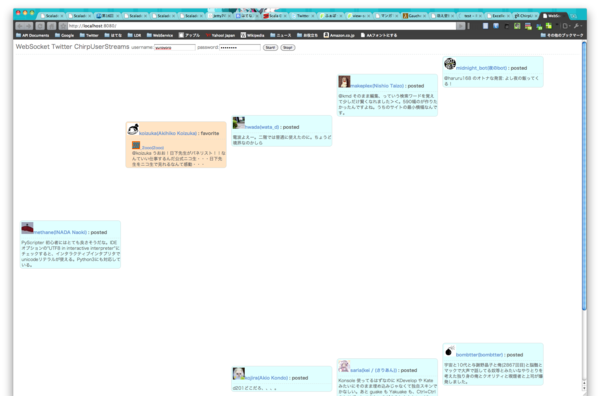The image size is (600, 396).
Task: Open the はてな bookmark folder
Action: [113, 35]
